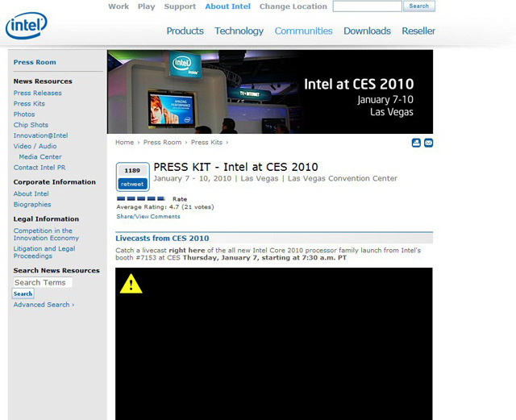516x420 pixels.
Task: Click the top site search field
Action: pos(368,6)
